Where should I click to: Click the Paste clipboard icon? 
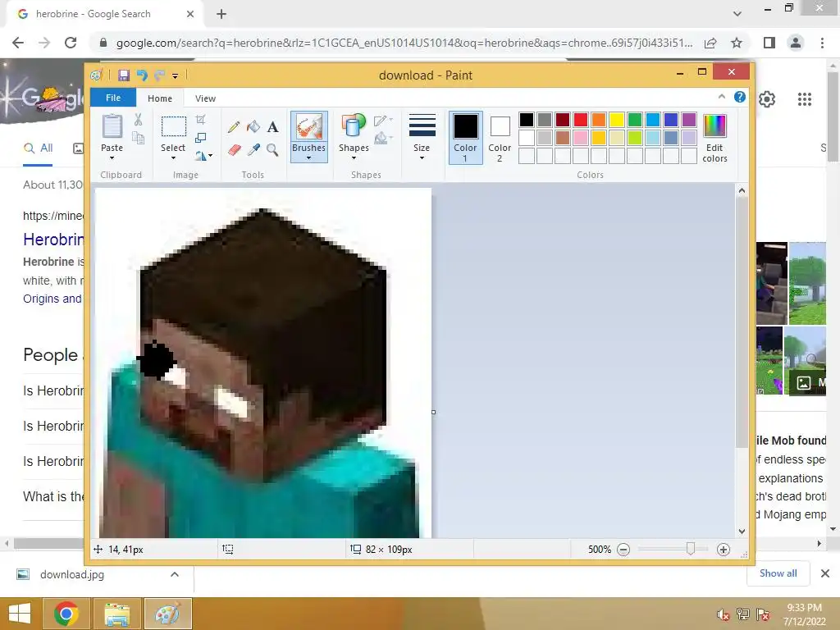(112, 127)
